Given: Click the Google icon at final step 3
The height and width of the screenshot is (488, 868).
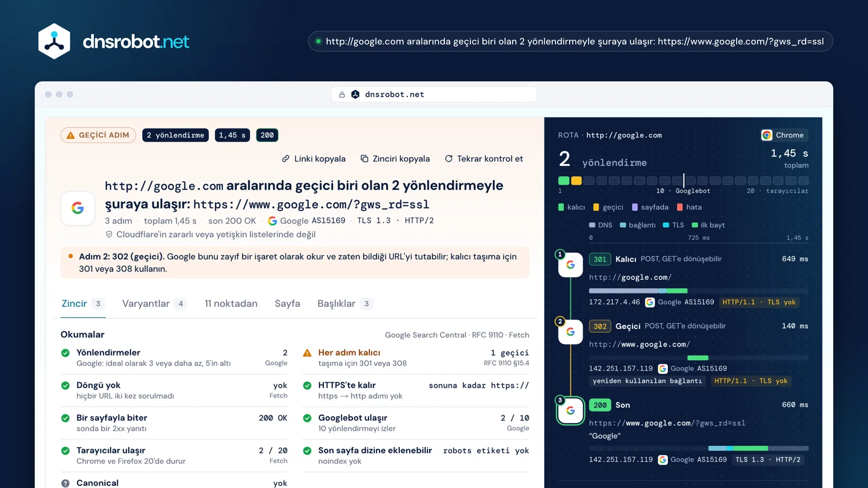Looking at the screenshot, I should tap(571, 410).
